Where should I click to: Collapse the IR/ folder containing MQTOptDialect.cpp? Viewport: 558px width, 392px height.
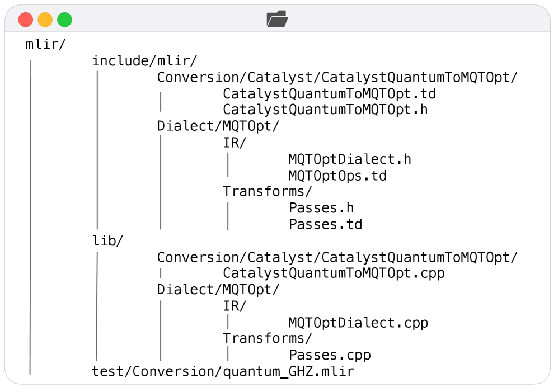tap(235, 306)
